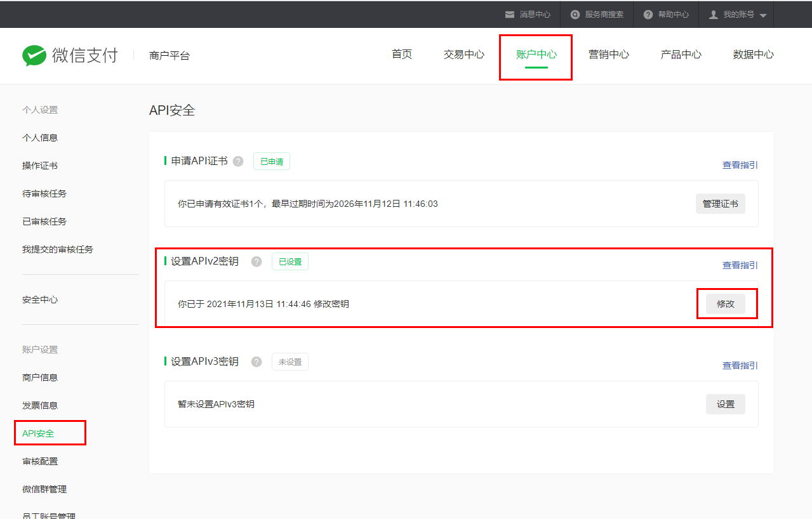Click the envelope icon for 消息中心
The image size is (812, 519).
(509, 14)
